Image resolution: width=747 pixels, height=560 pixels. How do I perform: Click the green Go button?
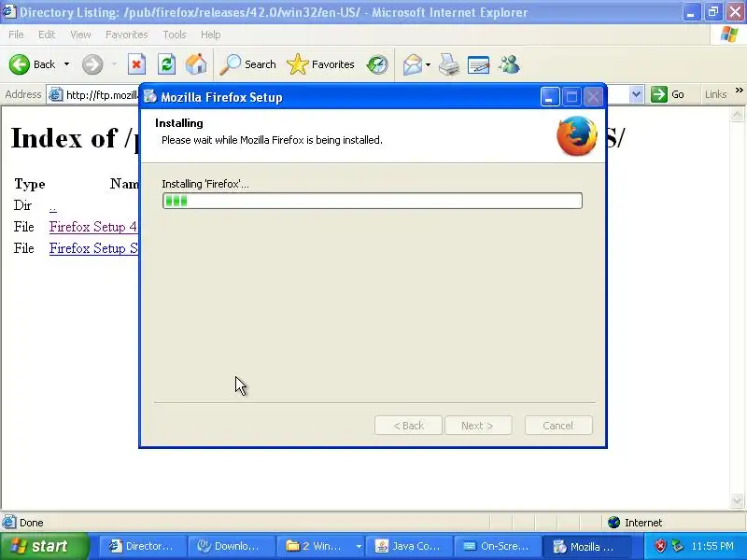[x=668, y=94]
